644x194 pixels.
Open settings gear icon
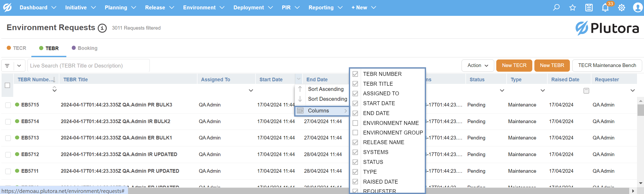coord(621,8)
